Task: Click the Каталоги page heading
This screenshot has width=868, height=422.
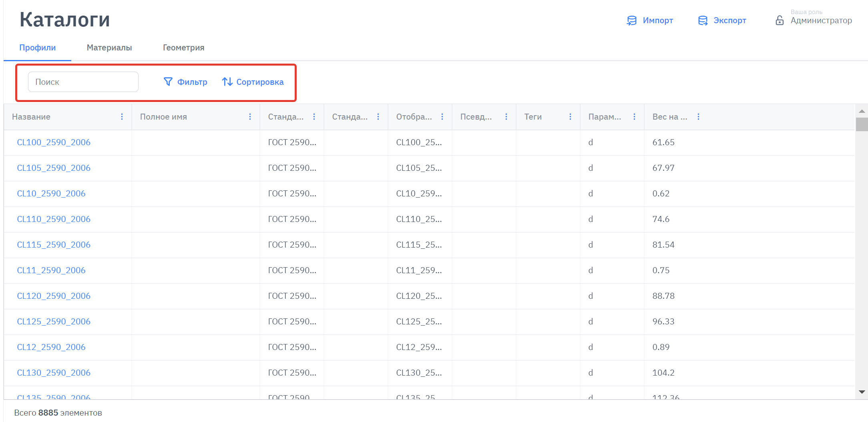Action: [65, 20]
